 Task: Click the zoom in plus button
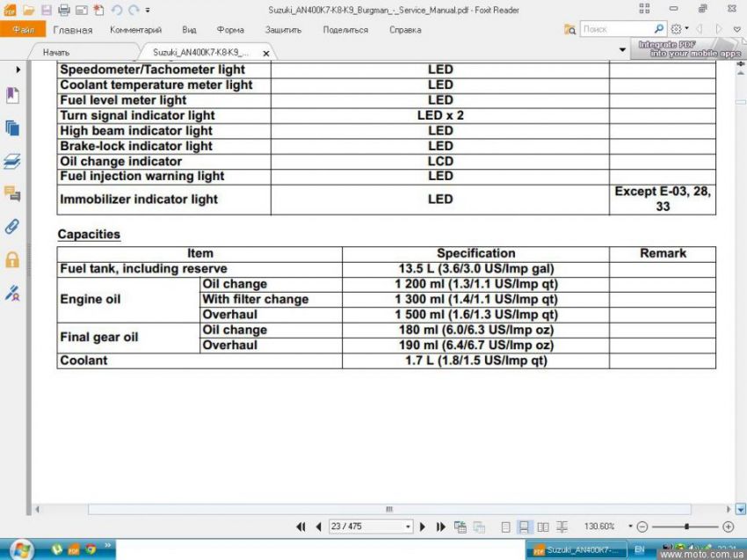[728, 527]
